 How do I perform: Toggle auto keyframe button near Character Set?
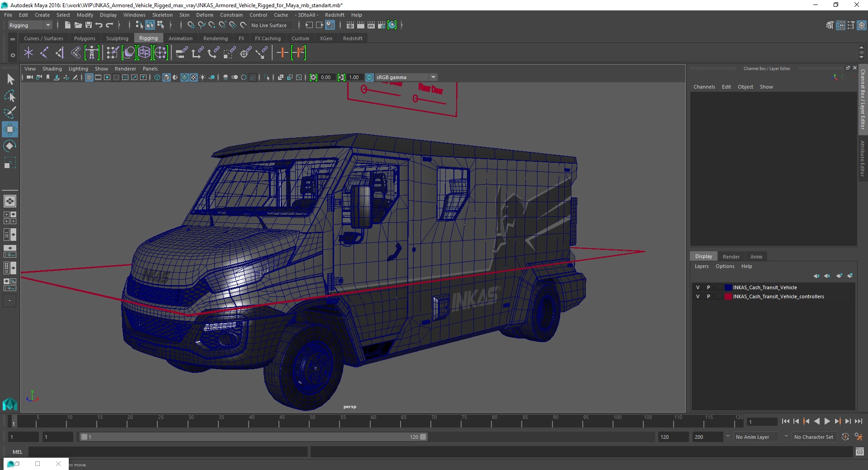pos(845,437)
